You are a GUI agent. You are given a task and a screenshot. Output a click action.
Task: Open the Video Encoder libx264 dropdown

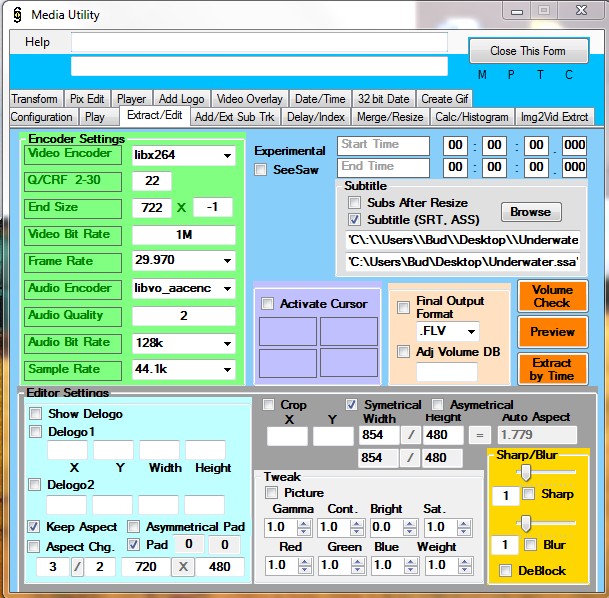tap(228, 156)
